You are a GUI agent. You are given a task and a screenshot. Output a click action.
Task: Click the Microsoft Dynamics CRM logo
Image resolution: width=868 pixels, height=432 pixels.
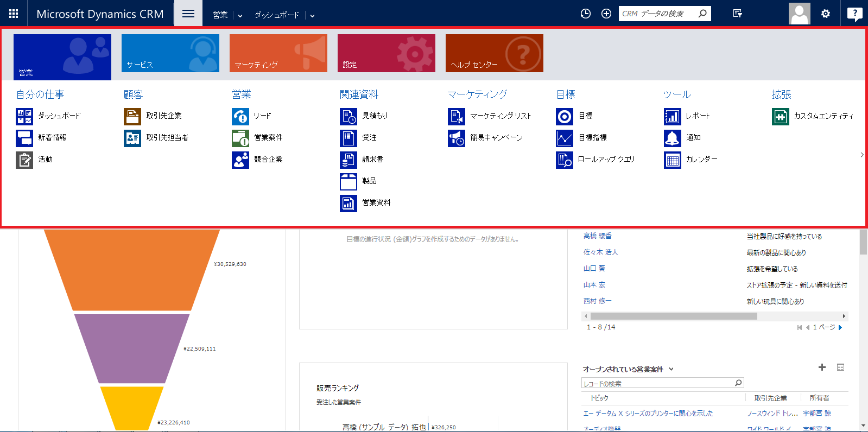(100, 14)
